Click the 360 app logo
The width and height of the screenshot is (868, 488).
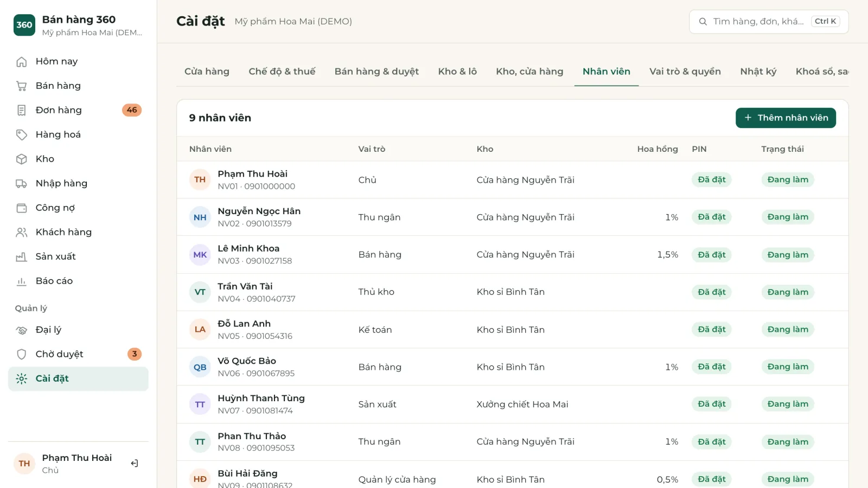(x=24, y=25)
